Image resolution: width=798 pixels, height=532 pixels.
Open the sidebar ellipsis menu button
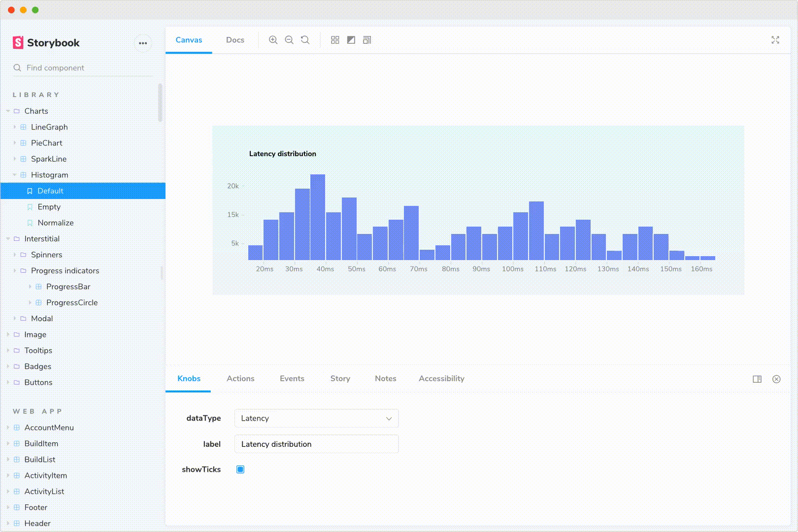point(143,43)
